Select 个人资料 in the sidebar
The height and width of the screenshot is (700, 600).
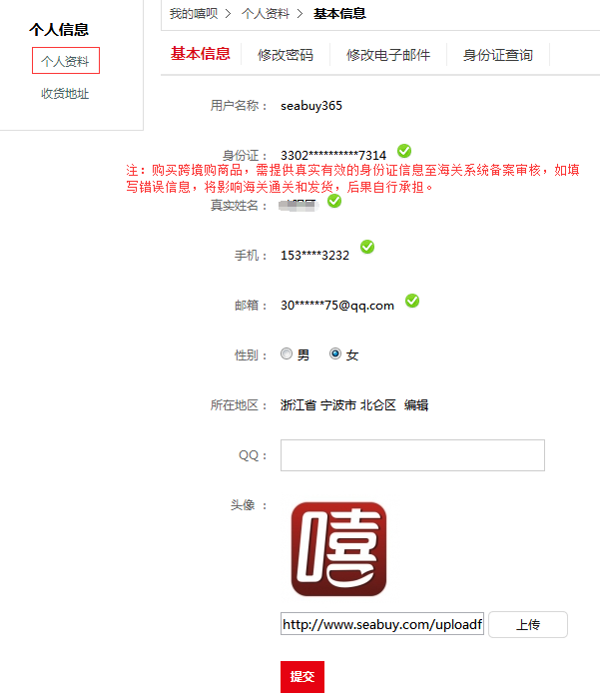click(66, 61)
